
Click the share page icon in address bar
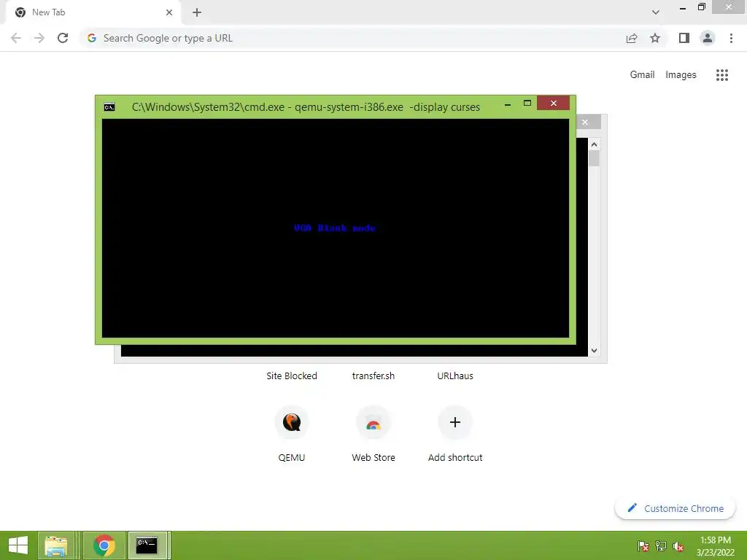632,38
